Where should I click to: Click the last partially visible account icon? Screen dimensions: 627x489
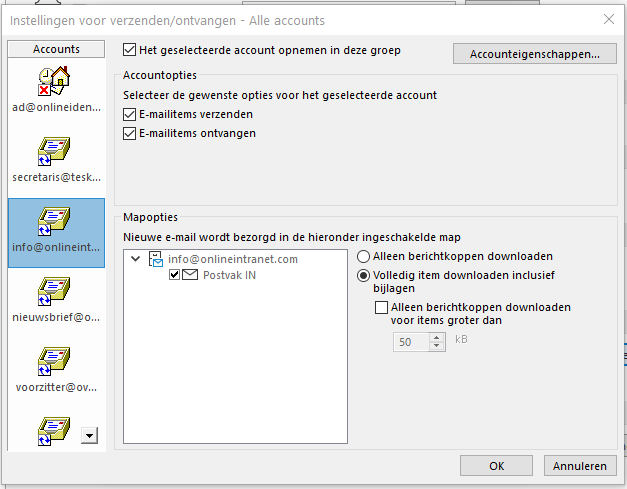click(x=53, y=431)
